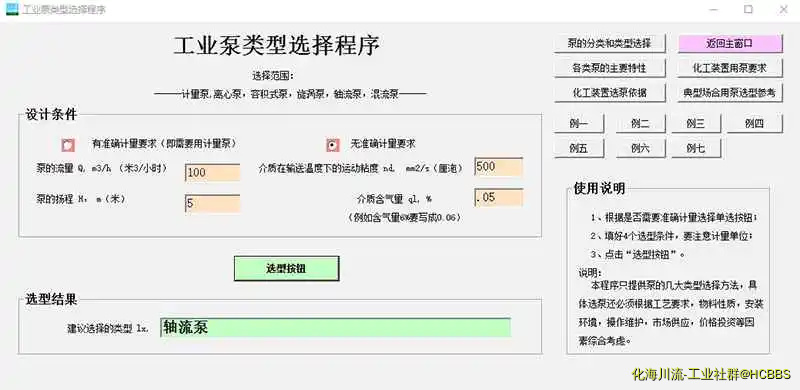Click the 泵的扬程 H, m label
Viewport: 800px width, 390px height.
coord(81,200)
